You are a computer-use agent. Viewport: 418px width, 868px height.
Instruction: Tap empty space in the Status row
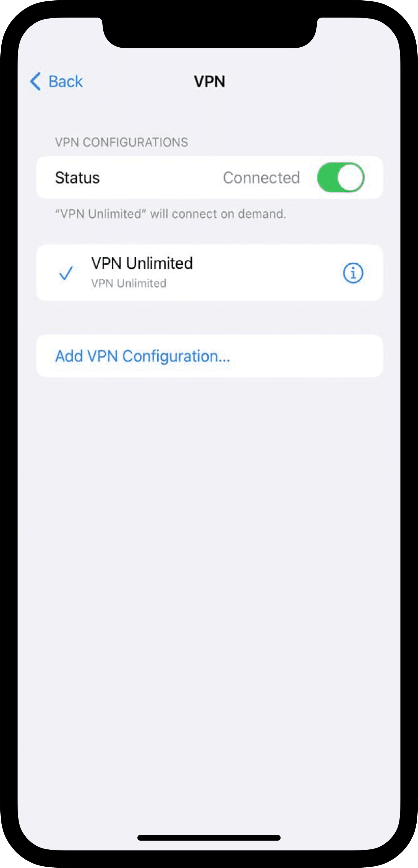[161, 178]
